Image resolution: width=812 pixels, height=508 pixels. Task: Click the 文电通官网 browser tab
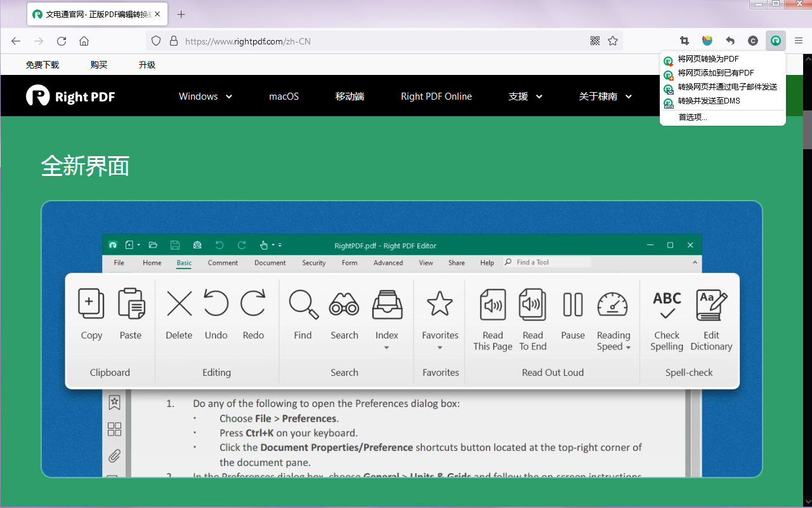tap(98, 14)
